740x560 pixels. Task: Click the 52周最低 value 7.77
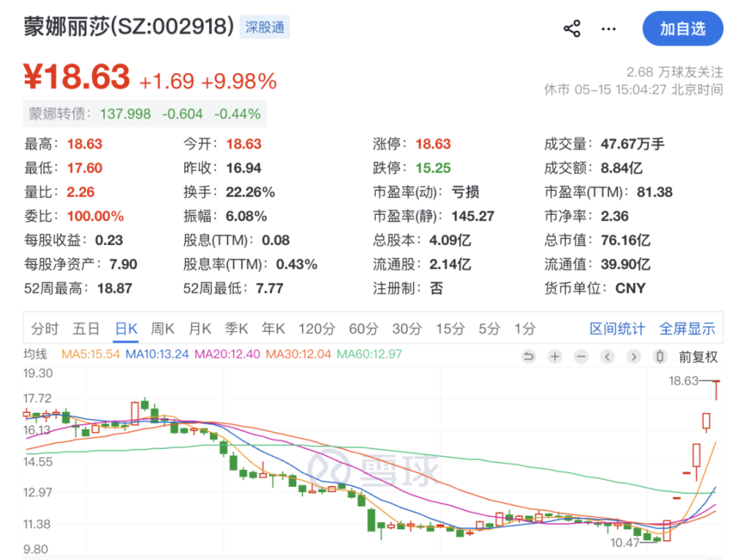point(270,288)
